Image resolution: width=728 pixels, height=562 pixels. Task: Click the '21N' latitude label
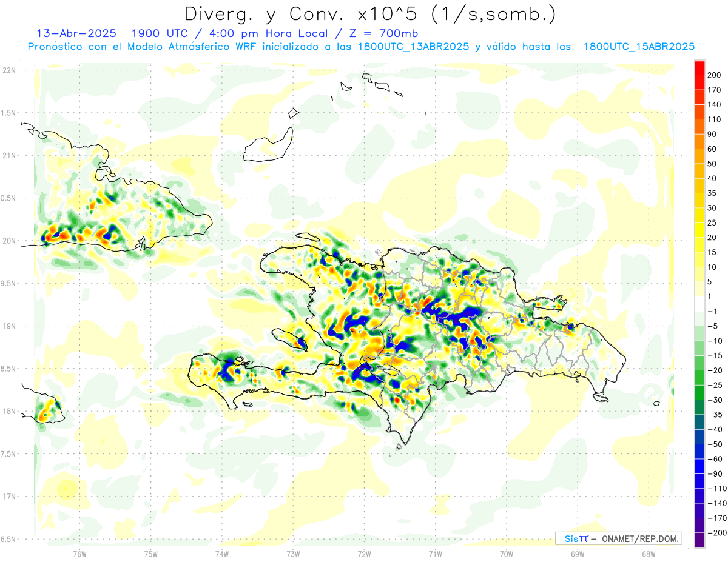point(9,155)
